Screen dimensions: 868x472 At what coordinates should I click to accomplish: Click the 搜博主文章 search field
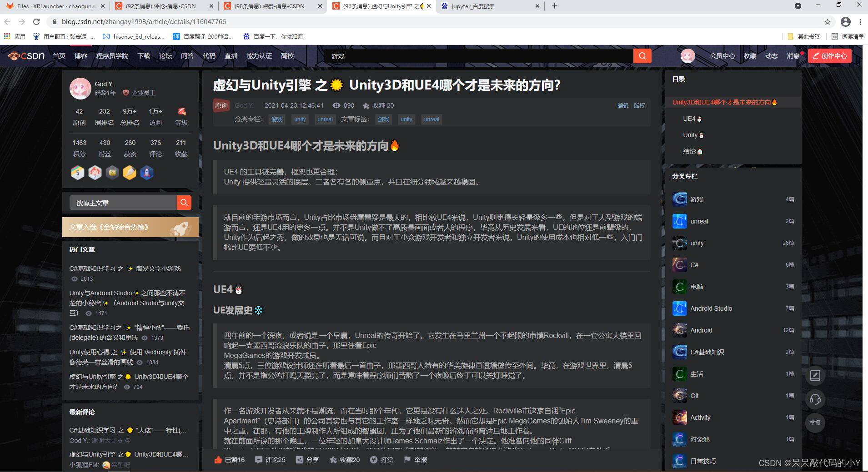pos(123,203)
